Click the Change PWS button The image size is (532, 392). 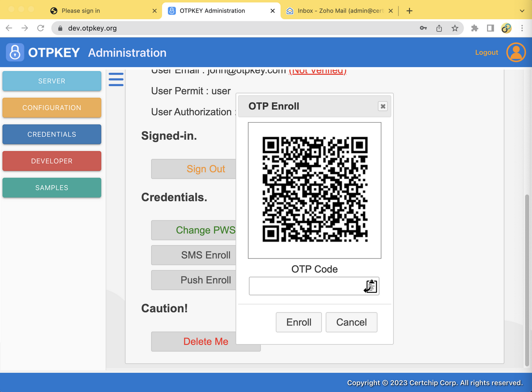(x=194, y=230)
